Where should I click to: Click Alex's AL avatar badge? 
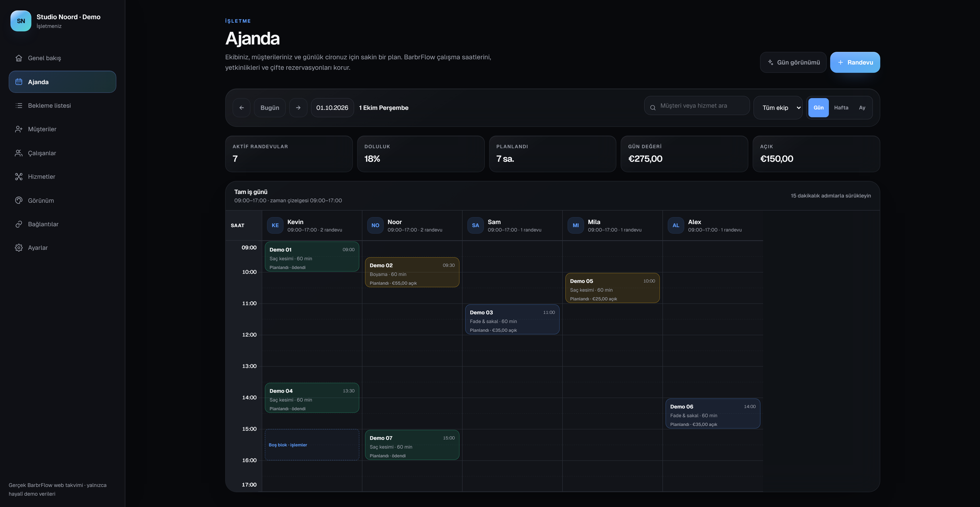[x=676, y=225]
